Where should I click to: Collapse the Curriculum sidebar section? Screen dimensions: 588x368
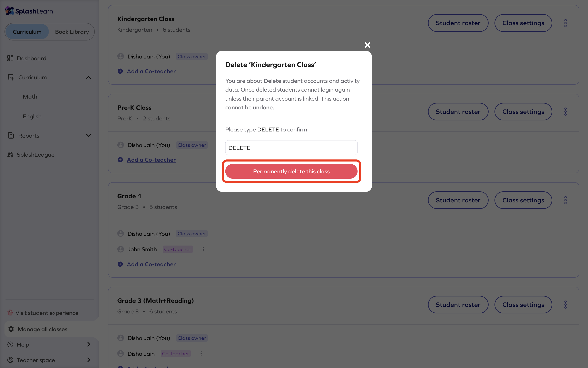89,77
